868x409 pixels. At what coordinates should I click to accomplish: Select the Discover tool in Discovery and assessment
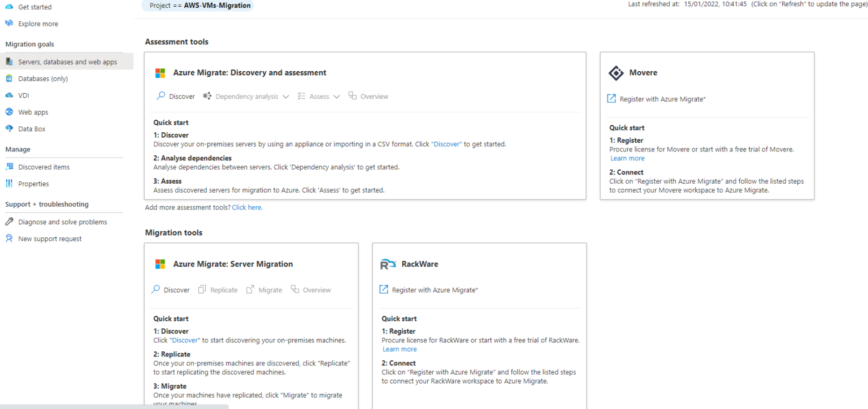[175, 96]
